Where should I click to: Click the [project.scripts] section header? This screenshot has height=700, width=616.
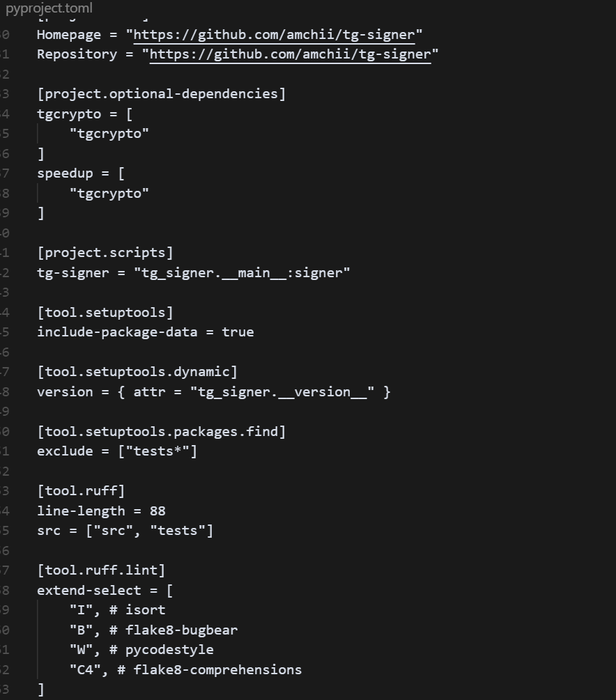(105, 252)
